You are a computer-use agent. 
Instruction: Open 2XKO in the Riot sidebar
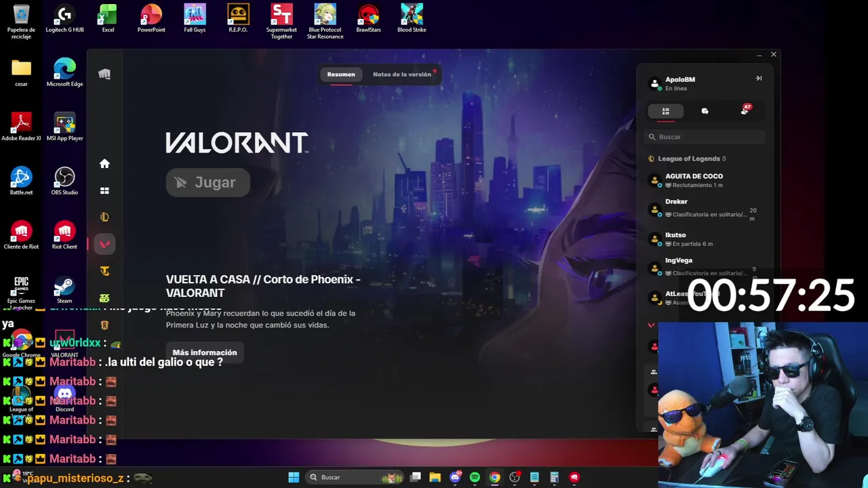[104, 298]
